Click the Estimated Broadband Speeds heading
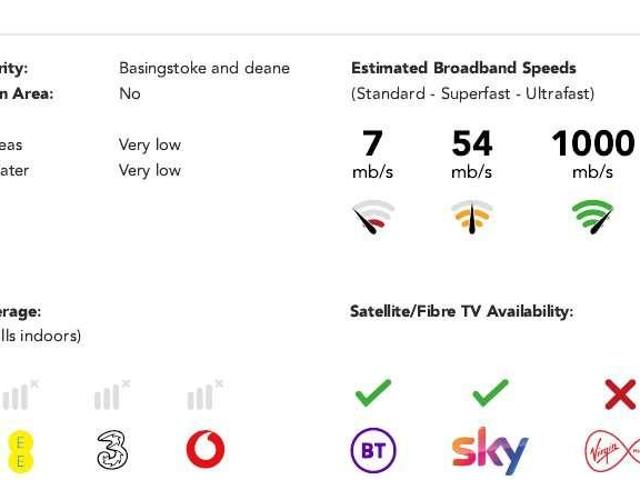The width and height of the screenshot is (640, 480). click(x=464, y=68)
